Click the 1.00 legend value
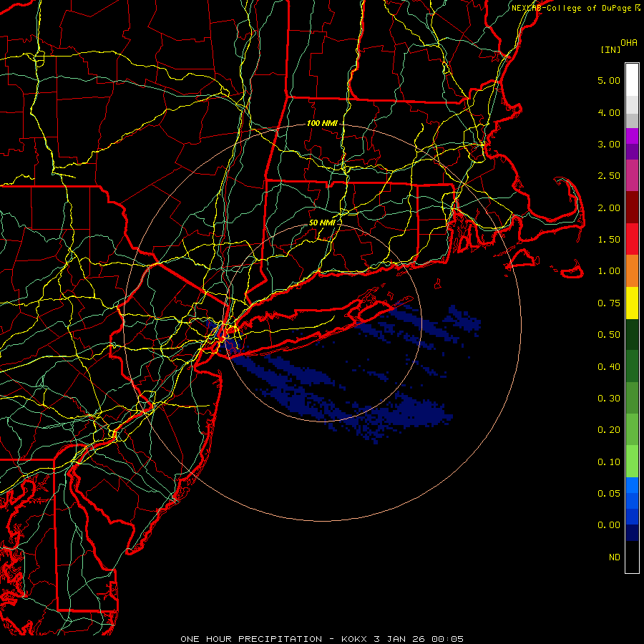 (609, 271)
